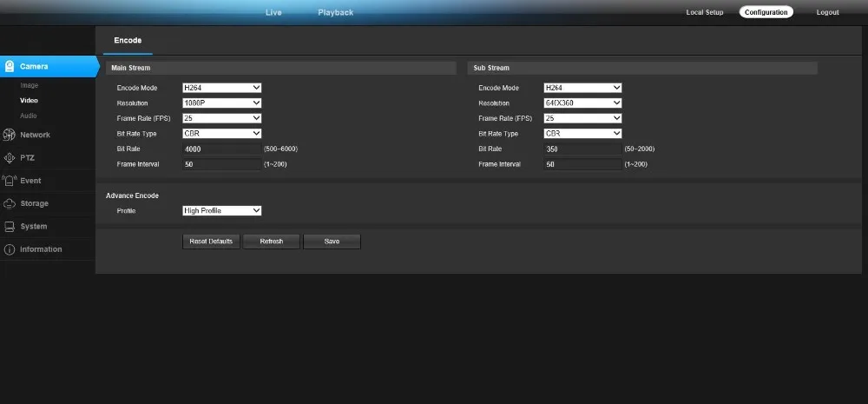
Task: Open the System menu label
Action: tap(34, 226)
